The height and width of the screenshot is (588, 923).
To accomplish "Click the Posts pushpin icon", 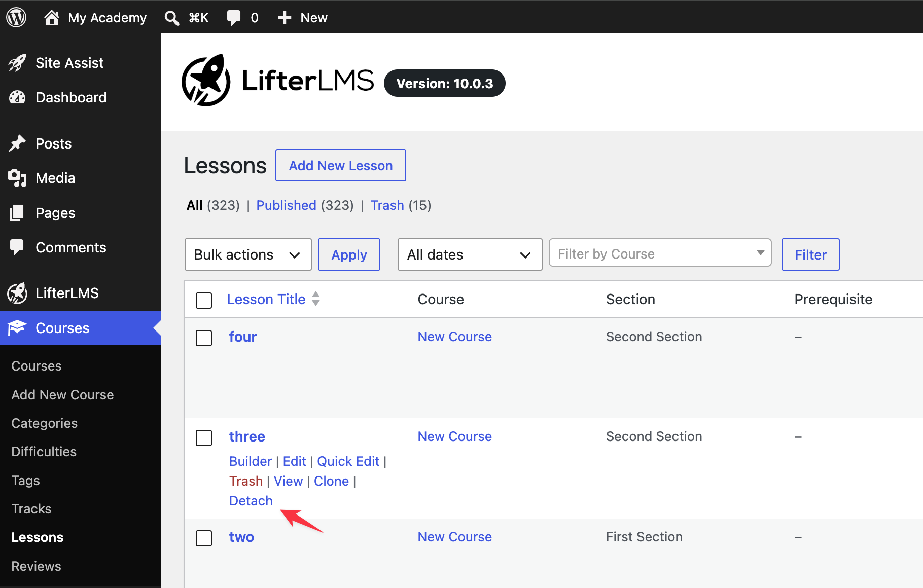I will click(17, 143).
